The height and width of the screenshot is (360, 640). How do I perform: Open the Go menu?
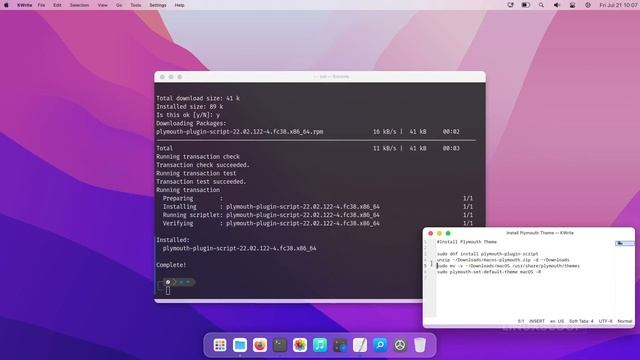[x=119, y=5]
